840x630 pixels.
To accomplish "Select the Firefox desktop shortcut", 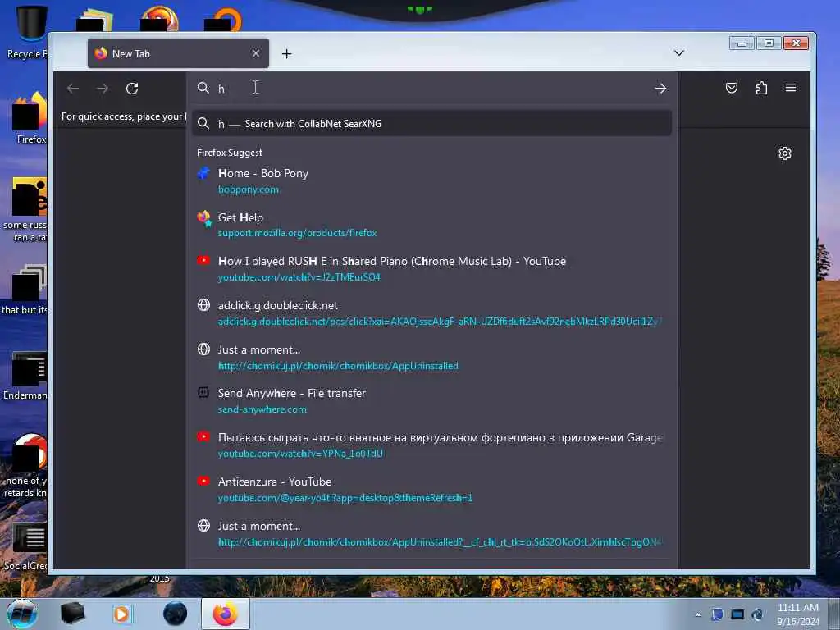I will coord(30,119).
